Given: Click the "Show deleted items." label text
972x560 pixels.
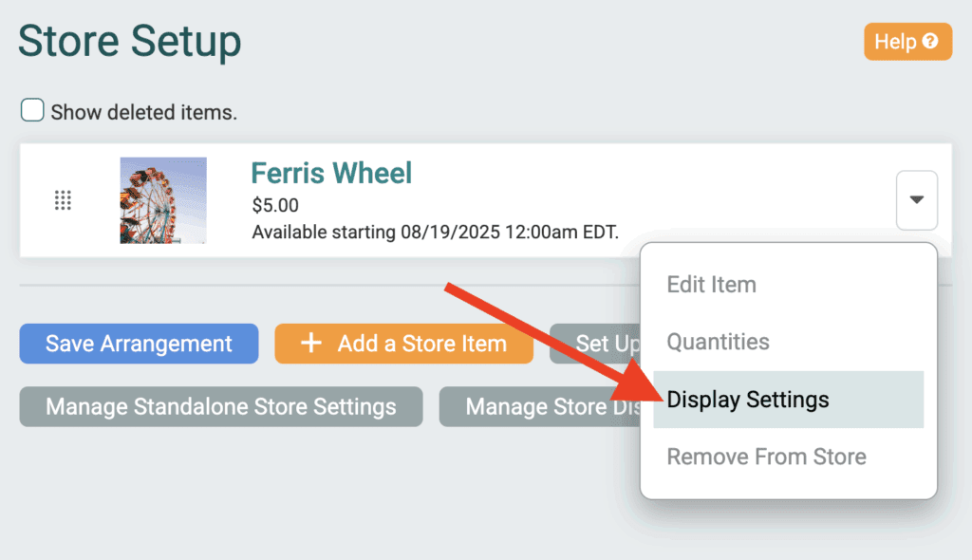Looking at the screenshot, I should [144, 112].
